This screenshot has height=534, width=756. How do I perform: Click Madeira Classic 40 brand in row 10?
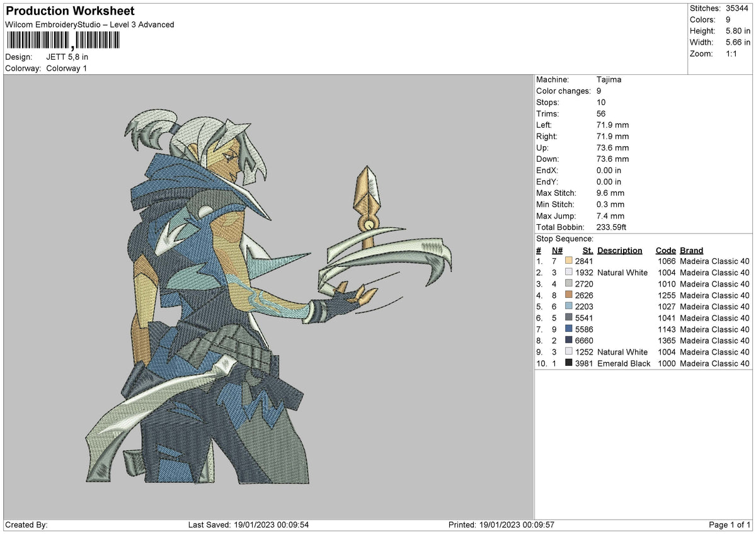coord(714,363)
